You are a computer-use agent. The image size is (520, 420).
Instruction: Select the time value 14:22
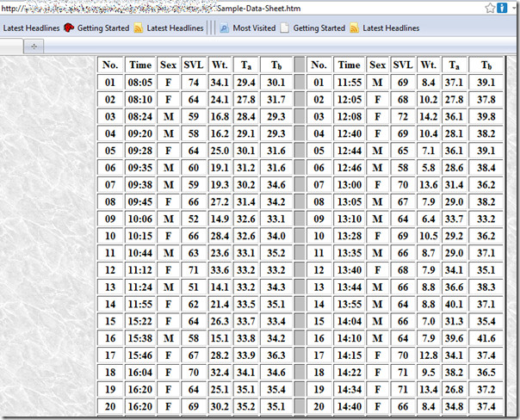pyautogui.click(x=350, y=373)
